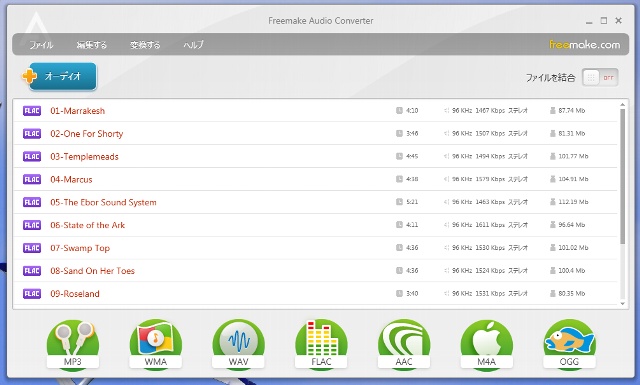Image resolution: width=640 pixels, height=385 pixels.
Task: Click FLAC badge of 07-Swamp Top
Action: 32,248
